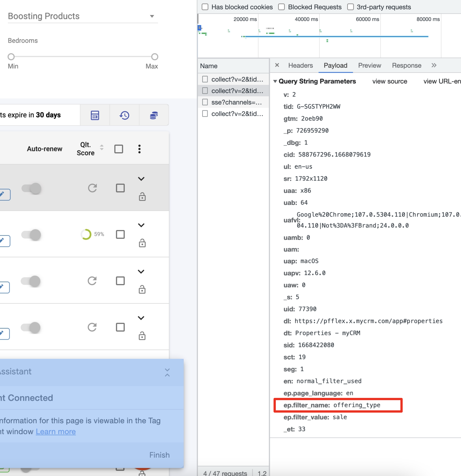Click dl pfflex URL parameter value
This screenshot has height=476, width=461.
[x=368, y=321]
